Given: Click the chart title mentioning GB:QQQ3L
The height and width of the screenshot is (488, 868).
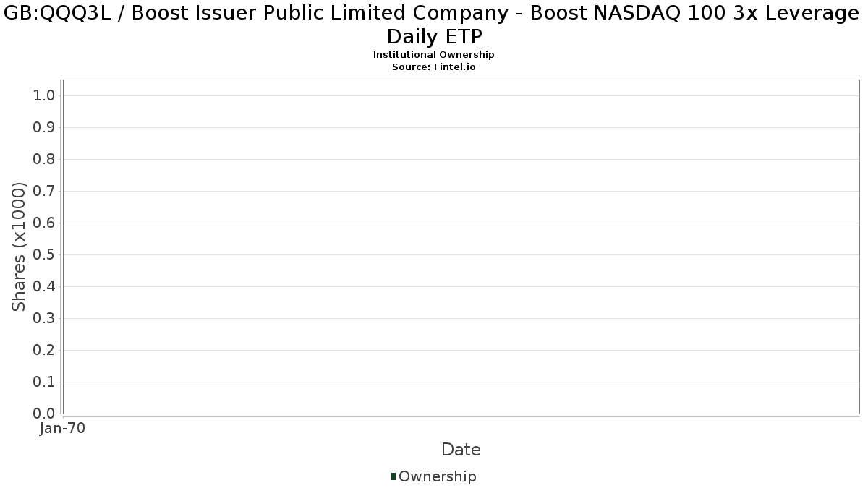Looking at the screenshot, I should pos(434,24).
